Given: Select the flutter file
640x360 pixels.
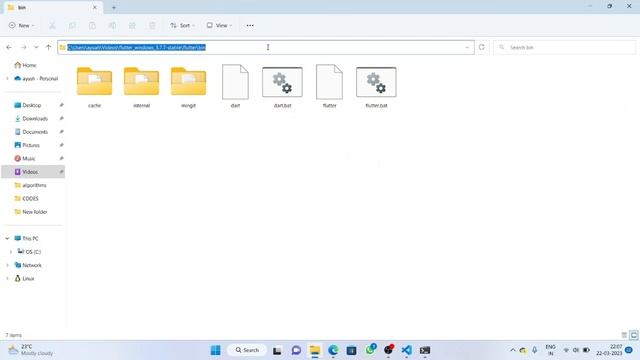Looking at the screenshot, I should [x=329, y=87].
